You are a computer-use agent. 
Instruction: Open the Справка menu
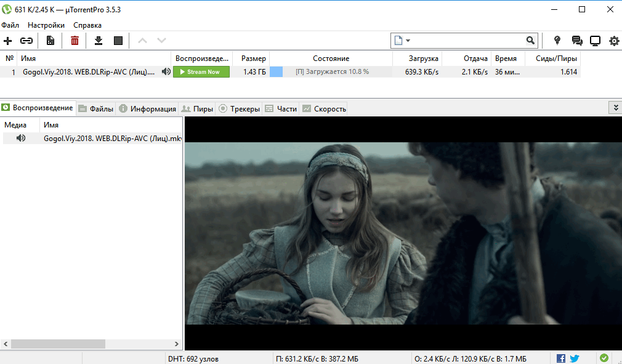87,25
